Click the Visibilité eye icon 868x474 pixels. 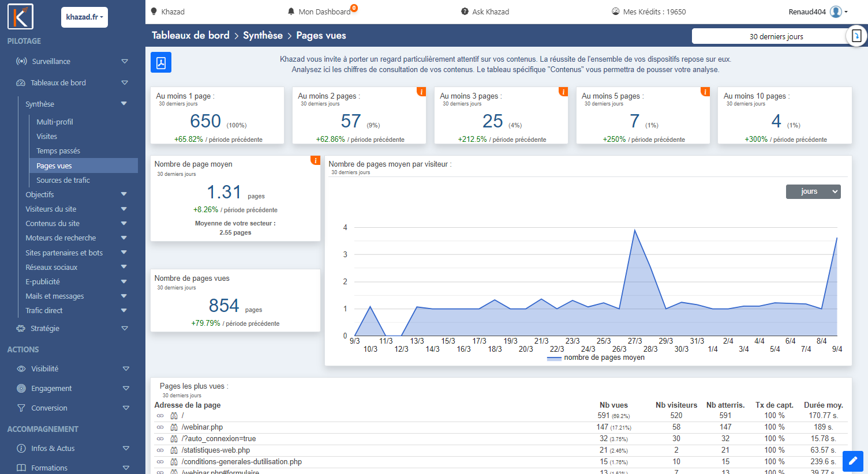pos(21,368)
